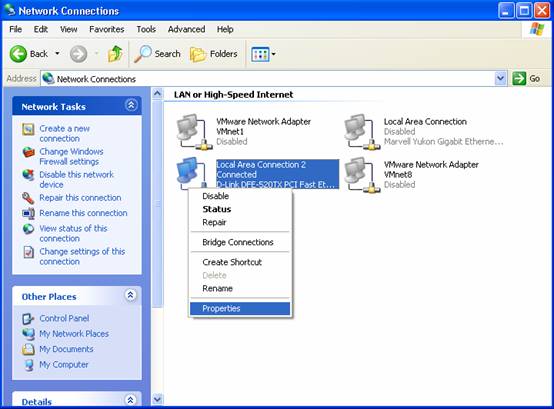
Task: Click the Create a new connection icon
Action: coord(28,130)
